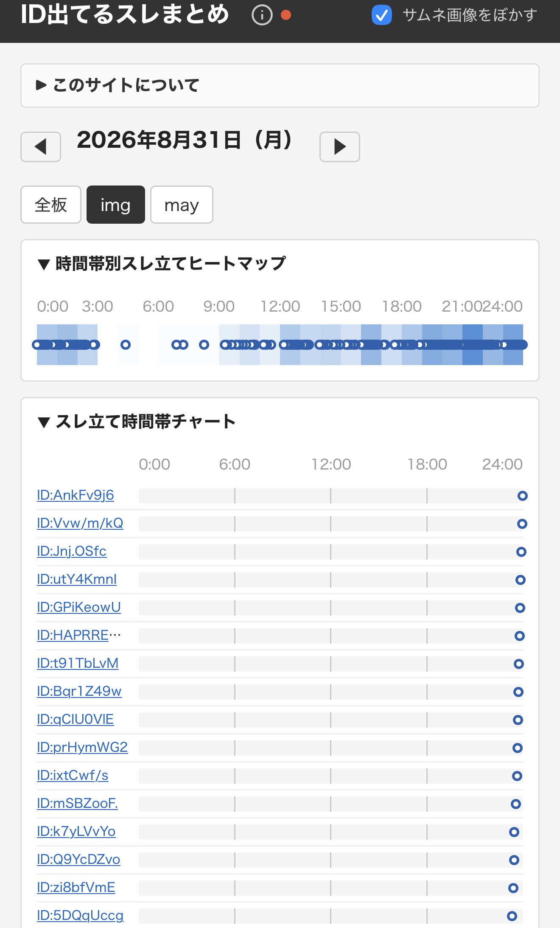Click the chart marker in the ID:5DQqUccg row

(x=512, y=916)
